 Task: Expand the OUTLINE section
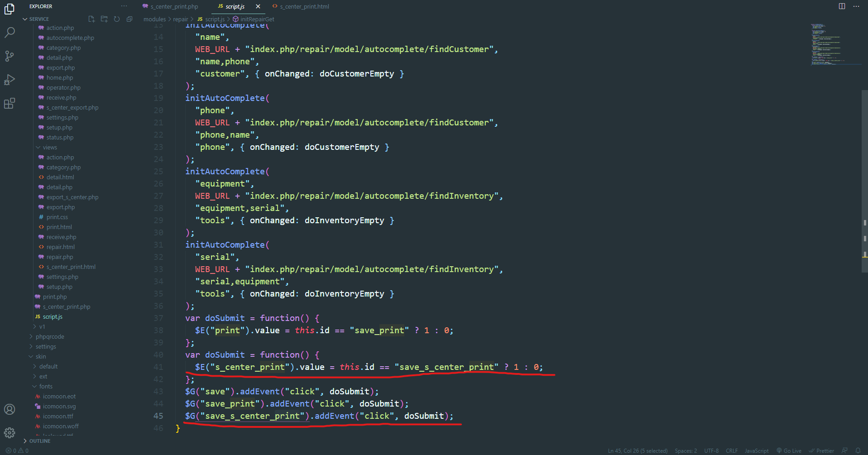(40, 441)
